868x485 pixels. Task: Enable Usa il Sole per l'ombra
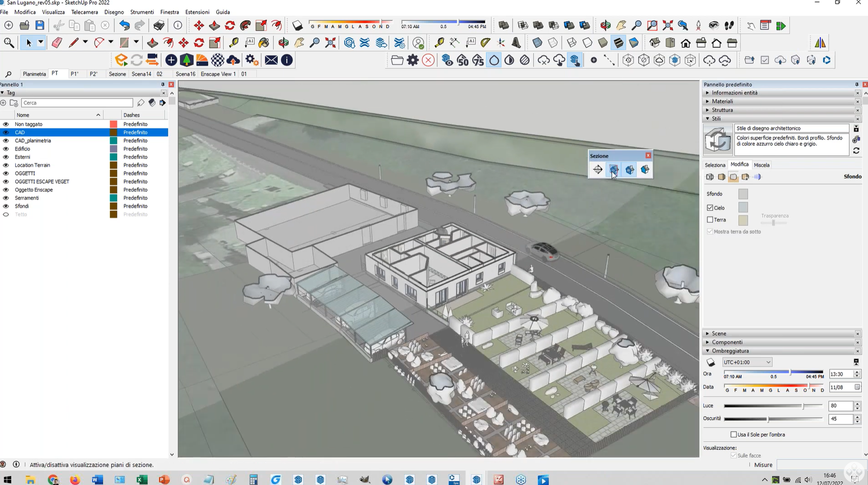coord(733,435)
